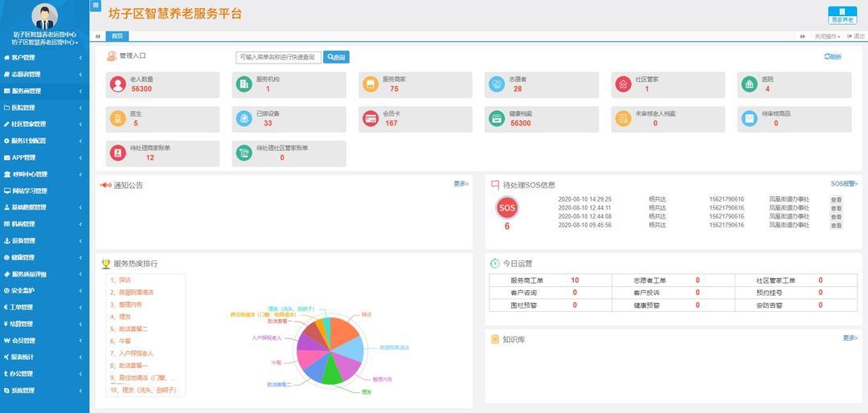The width and height of the screenshot is (868, 413).
Task: Click the orange 探访 pie slice
Action: click(344, 329)
